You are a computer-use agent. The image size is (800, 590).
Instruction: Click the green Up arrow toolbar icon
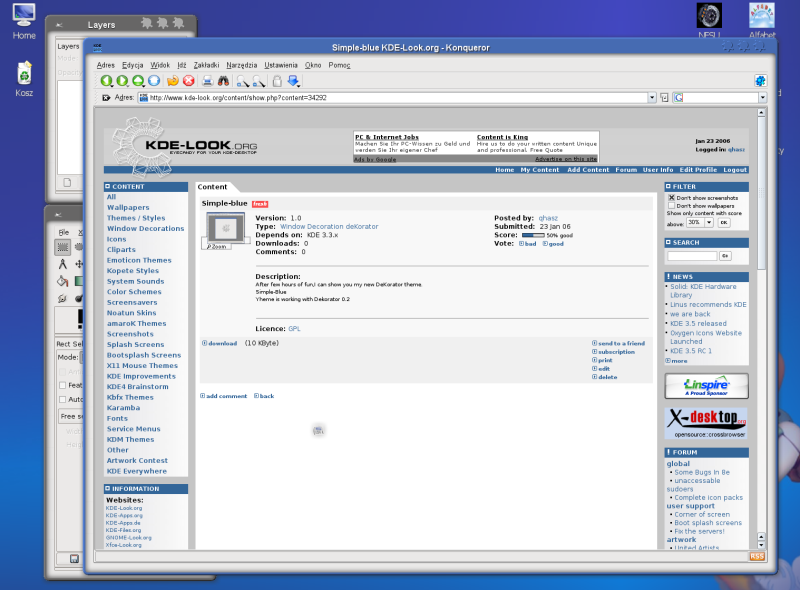pos(138,81)
